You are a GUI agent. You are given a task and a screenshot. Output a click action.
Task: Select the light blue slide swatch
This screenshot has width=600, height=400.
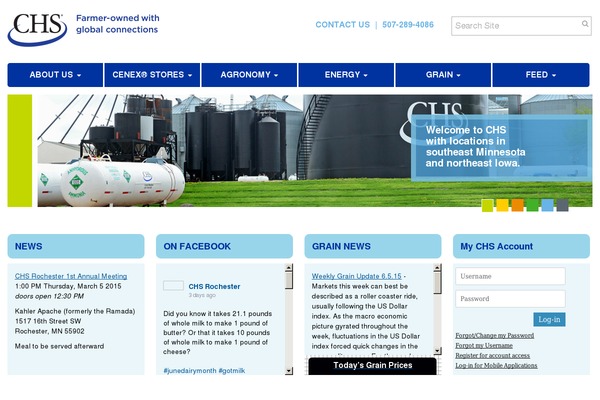pos(547,205)
